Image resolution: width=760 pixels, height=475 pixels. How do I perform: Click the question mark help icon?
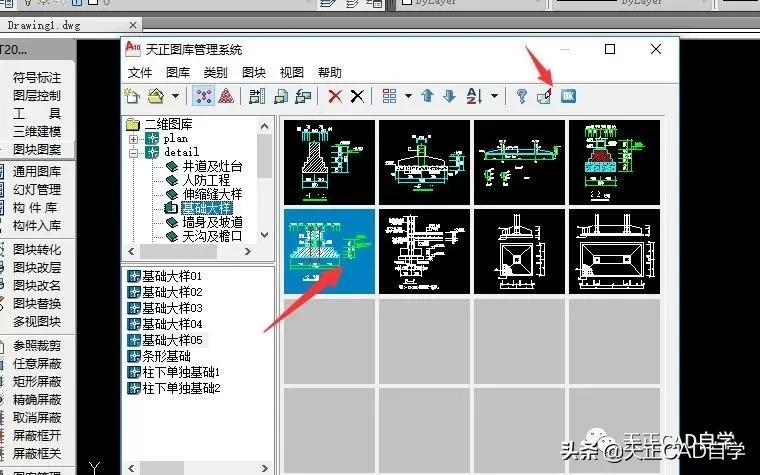point(522,96)
